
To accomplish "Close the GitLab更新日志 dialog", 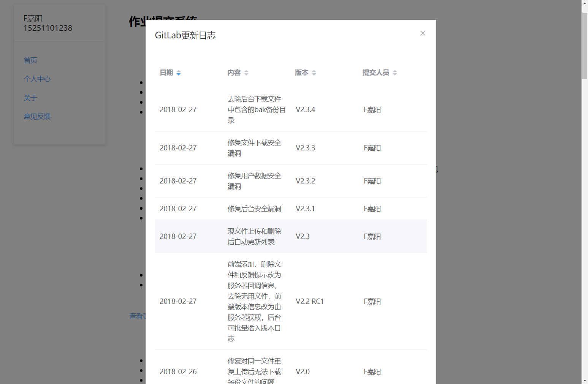I will (x=423, y=33).
